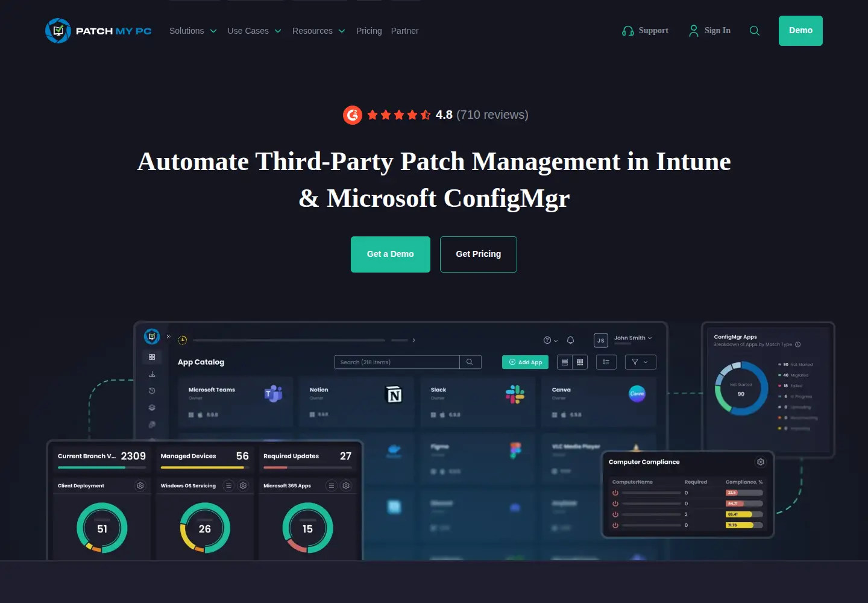Expand the Resources menu
868x603 pixels.
click(x=319, y=31)
